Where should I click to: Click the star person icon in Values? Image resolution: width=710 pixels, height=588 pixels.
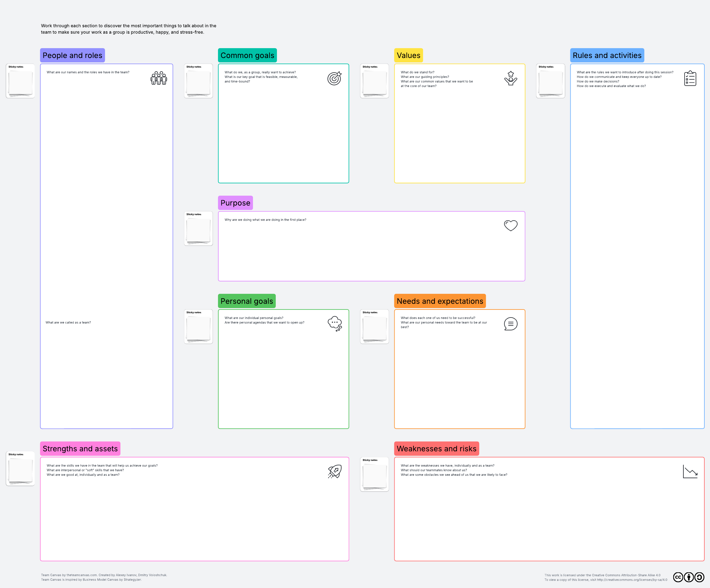pos(511,78)
